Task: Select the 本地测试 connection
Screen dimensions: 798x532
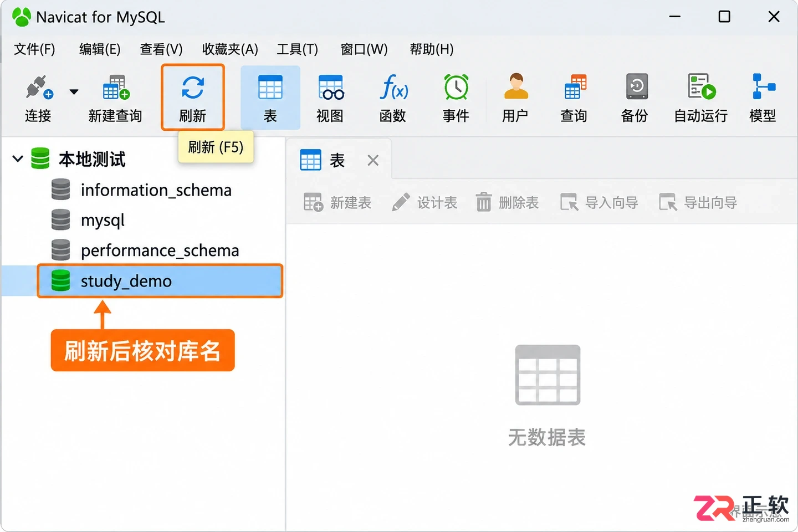Action: click(x=92, y=160)
